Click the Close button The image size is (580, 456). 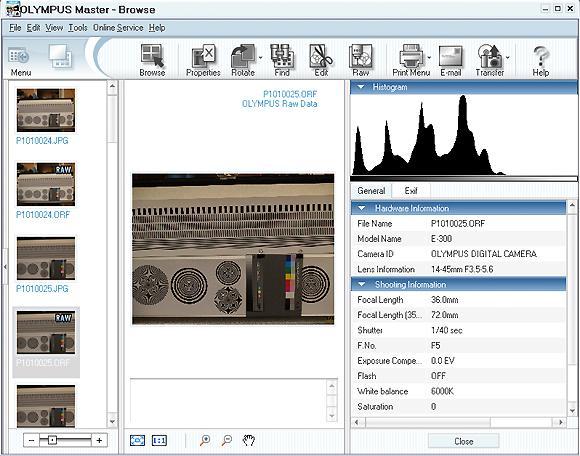pos(463,441)
